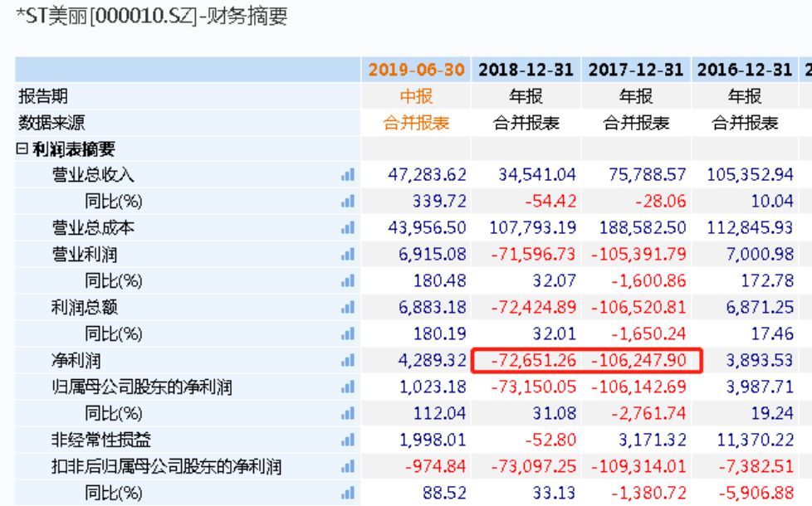Click operating profit value -105,391.79
812x506 pixels.
click(638, 255)
